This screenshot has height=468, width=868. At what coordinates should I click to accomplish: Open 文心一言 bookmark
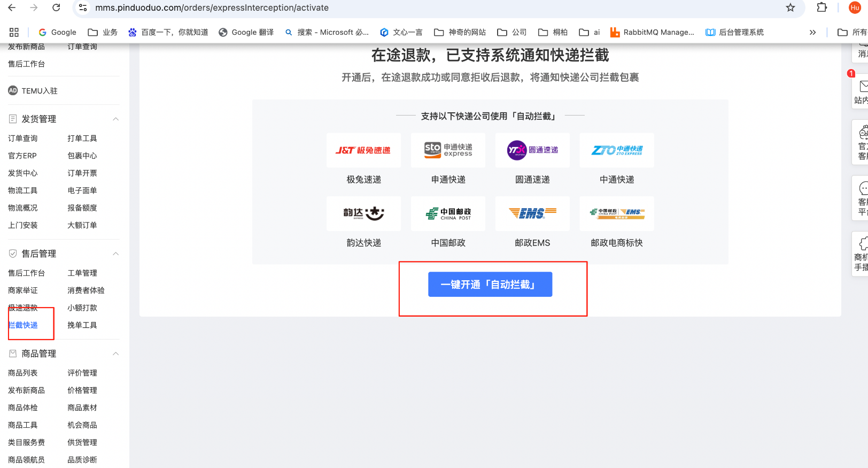tap(401, 32)
